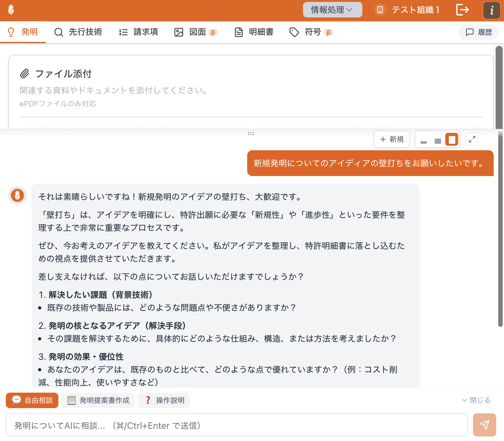Open the 履歴 history button
This screenshot has height=441, width=504.
pos(479,32)
